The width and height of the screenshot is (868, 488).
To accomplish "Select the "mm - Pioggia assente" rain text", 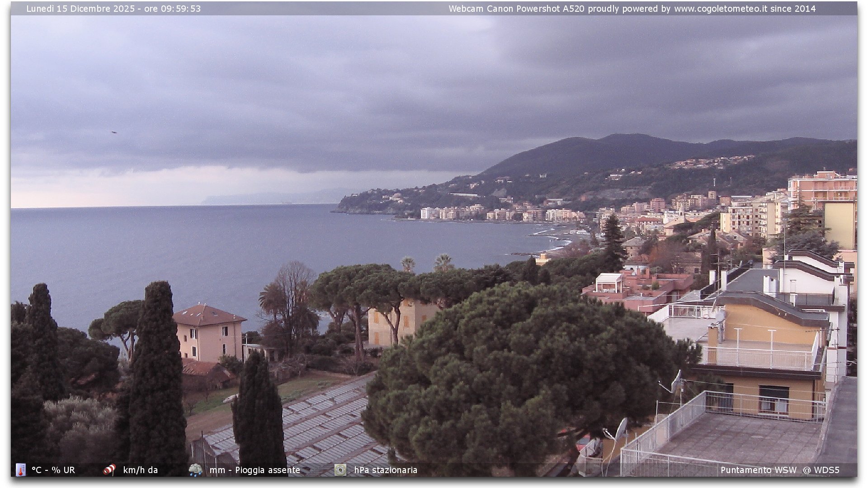I will click(255, 470).
